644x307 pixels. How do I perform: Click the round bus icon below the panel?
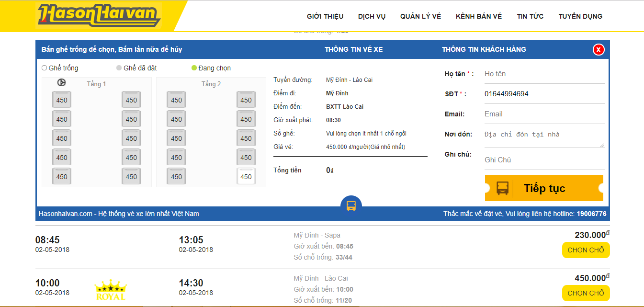pyautogui.click(x=351, y=206)
